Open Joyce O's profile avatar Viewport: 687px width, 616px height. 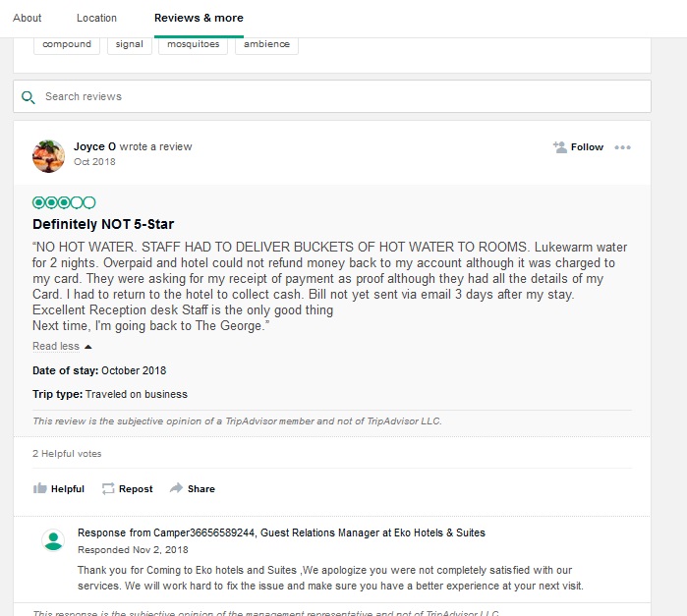click(48, 155)
